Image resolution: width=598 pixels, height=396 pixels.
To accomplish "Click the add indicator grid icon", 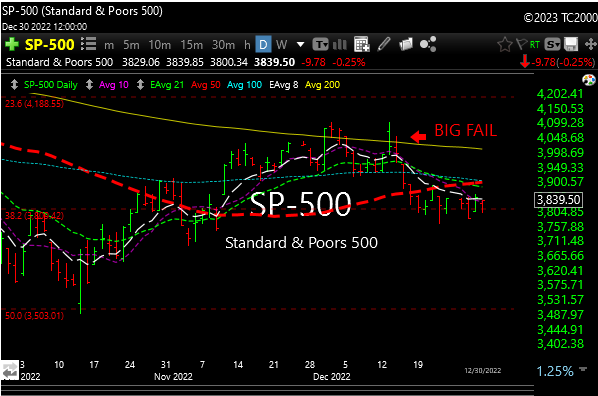I will pos(362,44).
